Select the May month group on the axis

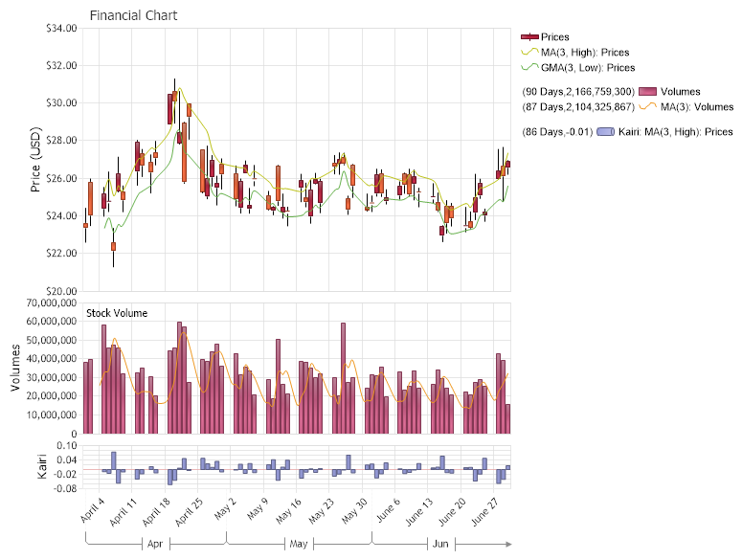pyautogui.click(x=299, y=544)
